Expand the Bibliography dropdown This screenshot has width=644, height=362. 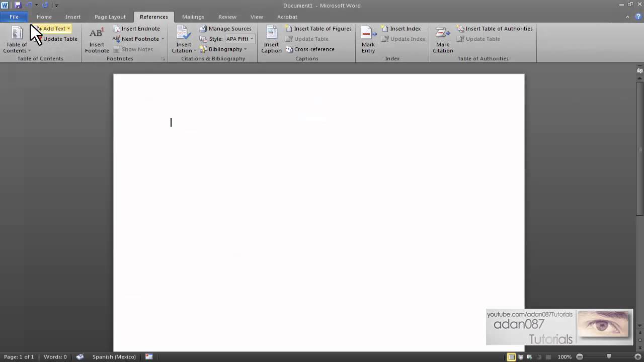[x=246, y=49]
